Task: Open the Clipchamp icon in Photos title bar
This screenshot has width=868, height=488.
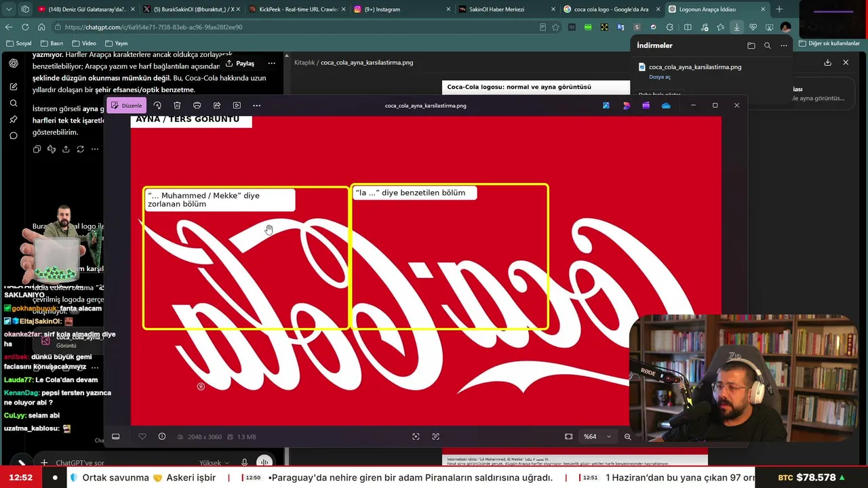Action: coord(646,106)
